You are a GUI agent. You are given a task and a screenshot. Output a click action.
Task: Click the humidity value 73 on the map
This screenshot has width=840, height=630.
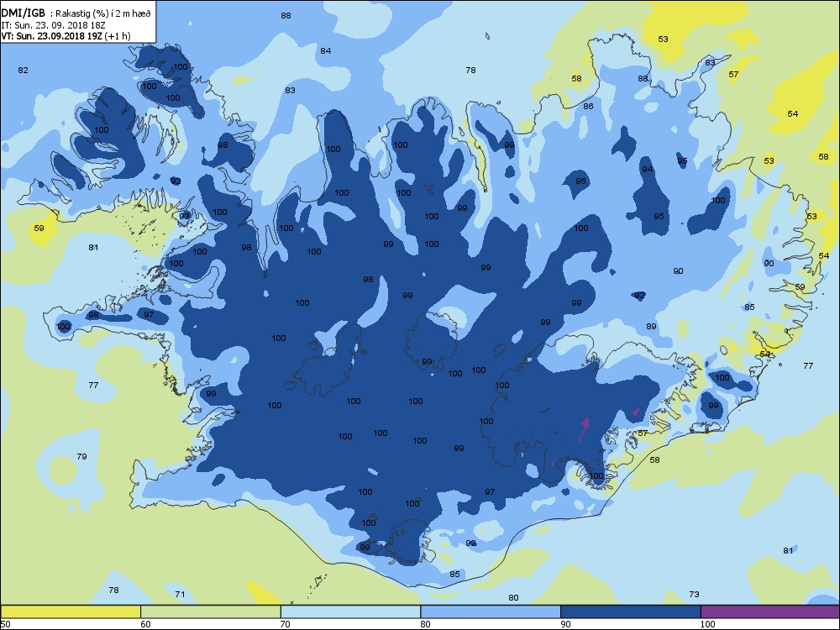click(694, 594)
